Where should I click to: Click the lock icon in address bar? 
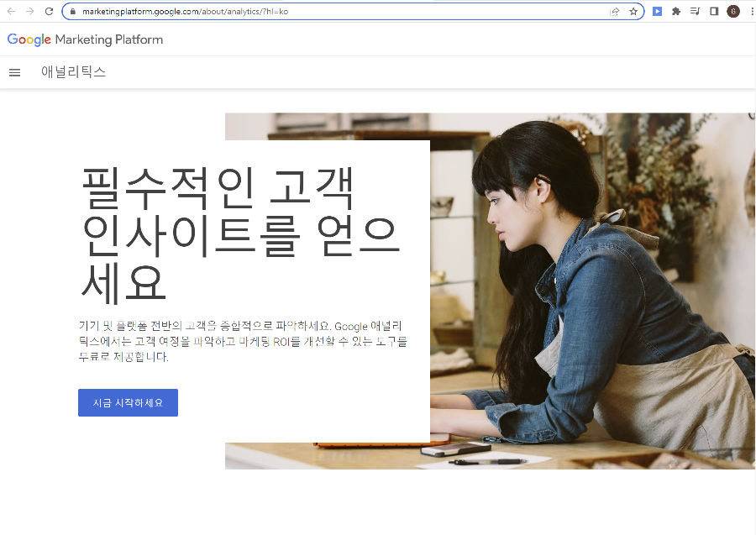click(x=73, y=11)
